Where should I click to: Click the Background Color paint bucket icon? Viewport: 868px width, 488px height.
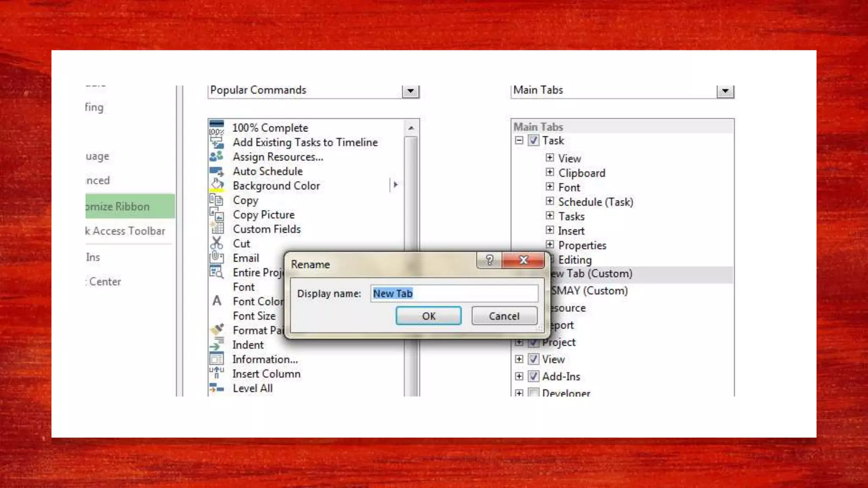coord(217,185)
